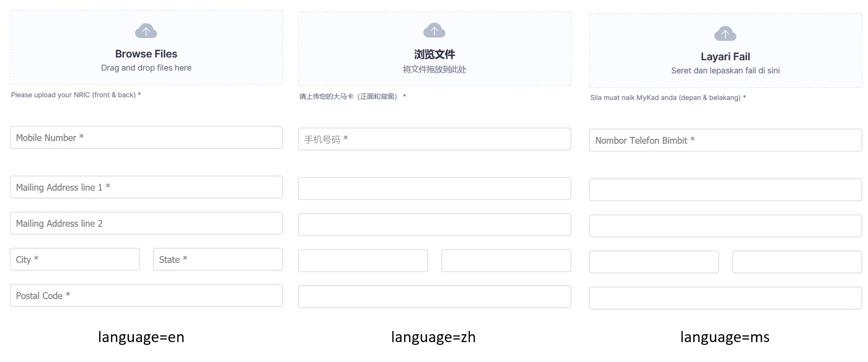This screenshot has width=868, height=362.
Task: Click the Layari Fail upload heading
Action: (x=725, y=56)
